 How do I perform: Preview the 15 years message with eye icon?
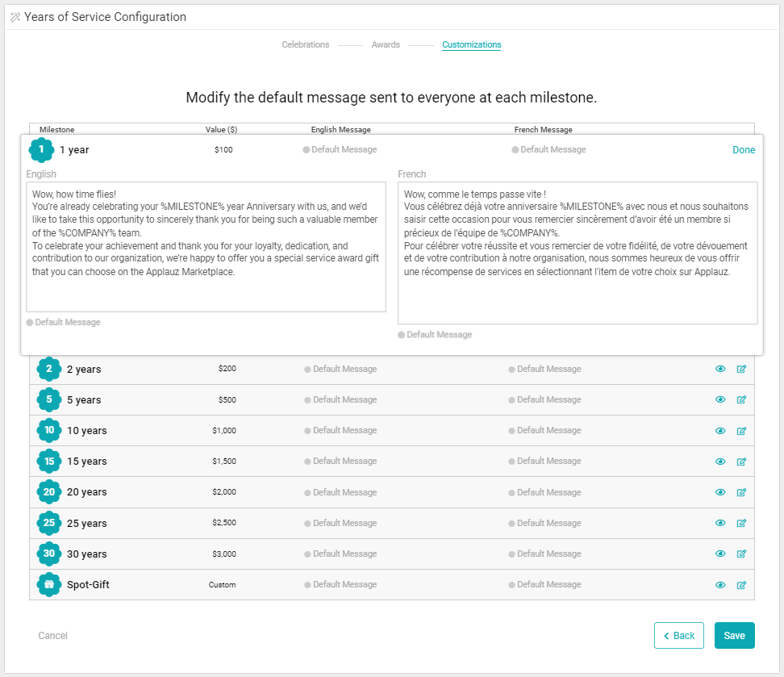coord(720,462)
